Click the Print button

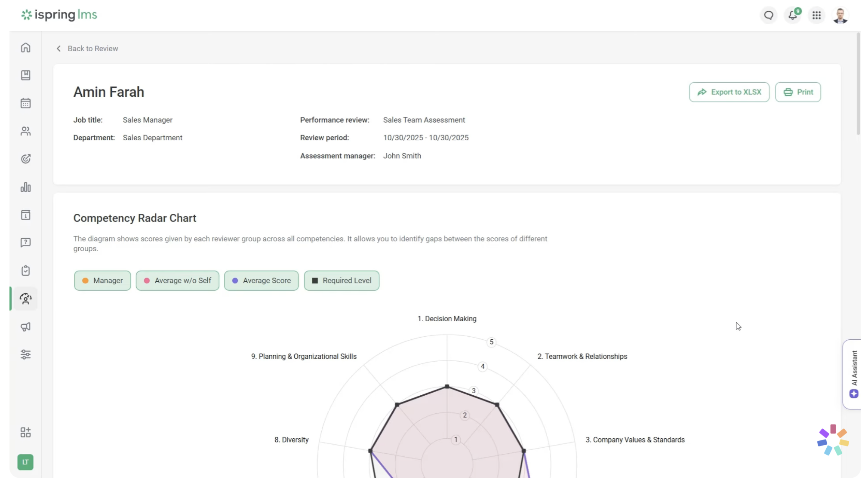pos(797,92)
